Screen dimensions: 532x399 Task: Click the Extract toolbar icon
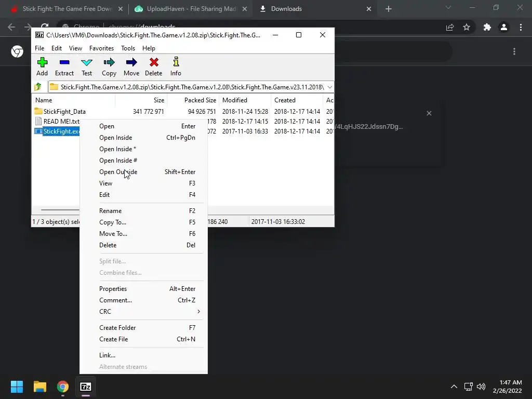pyautogui.click(x=64, y=62)
